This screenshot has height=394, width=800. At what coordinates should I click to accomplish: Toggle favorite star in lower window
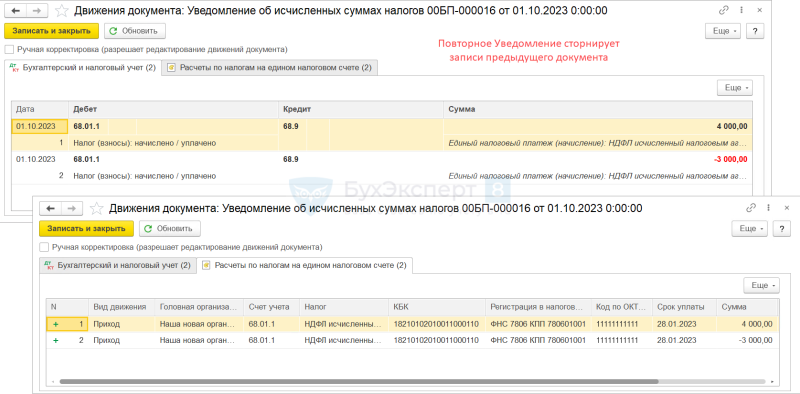[x=96, y=208]
